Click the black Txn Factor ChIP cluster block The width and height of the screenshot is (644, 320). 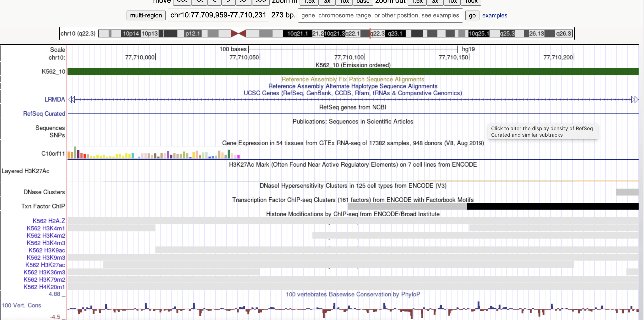pos(552,206)
